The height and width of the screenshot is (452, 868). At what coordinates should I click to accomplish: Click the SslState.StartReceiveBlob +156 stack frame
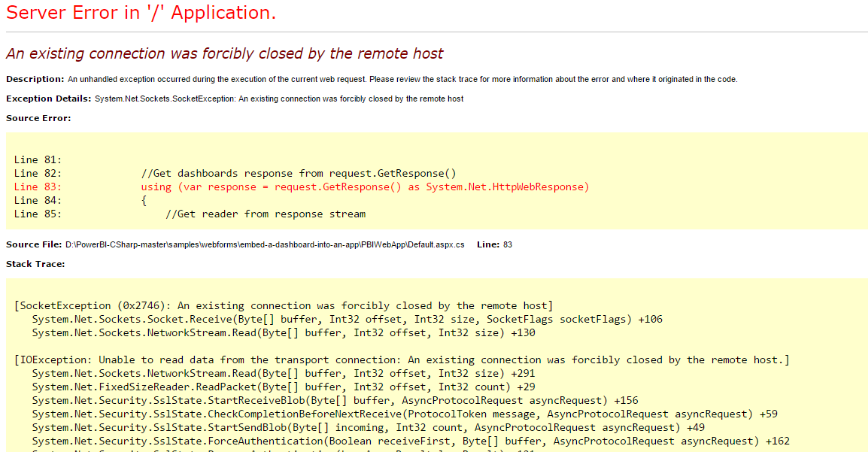(x=335, y=401)
